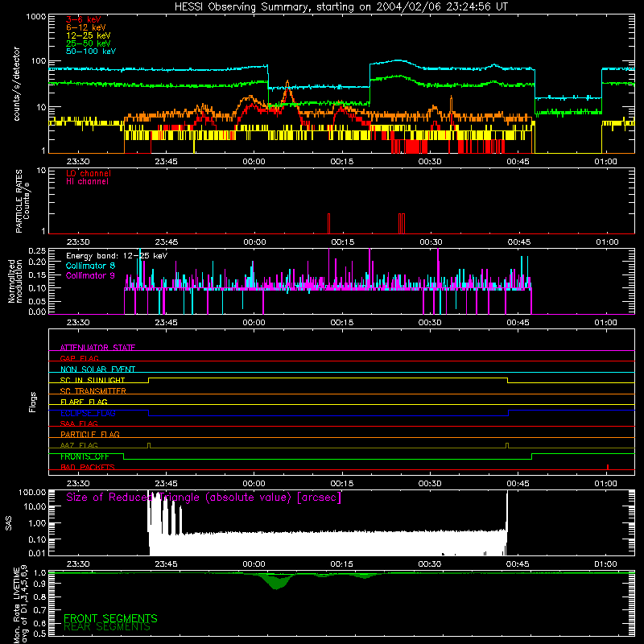Click the SAA_FLAG label

tap(79, 423)
